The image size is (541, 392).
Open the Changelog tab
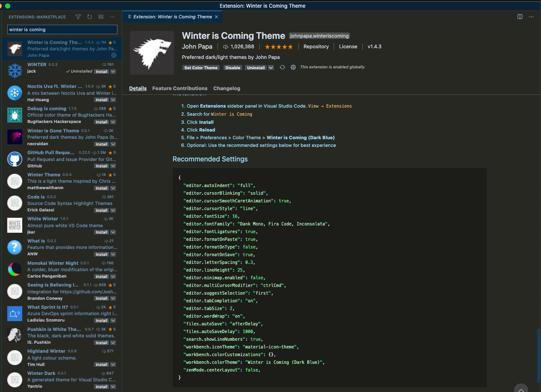point(226,88)
